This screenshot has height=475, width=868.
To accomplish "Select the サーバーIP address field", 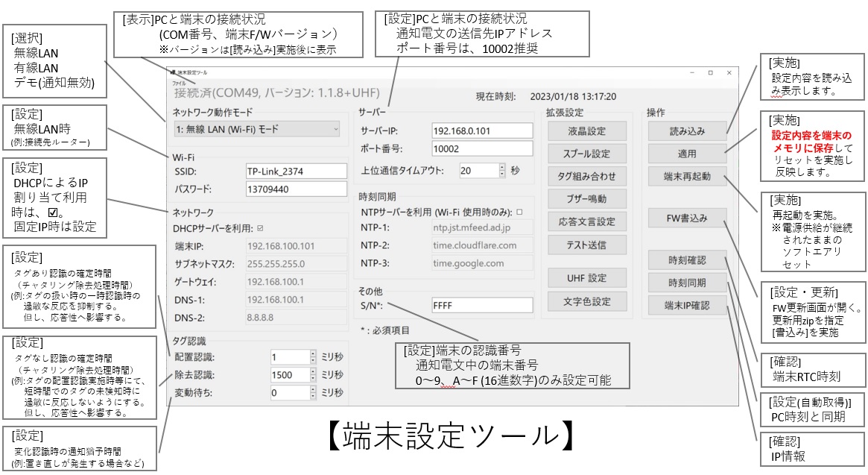I will coord(482,130).
